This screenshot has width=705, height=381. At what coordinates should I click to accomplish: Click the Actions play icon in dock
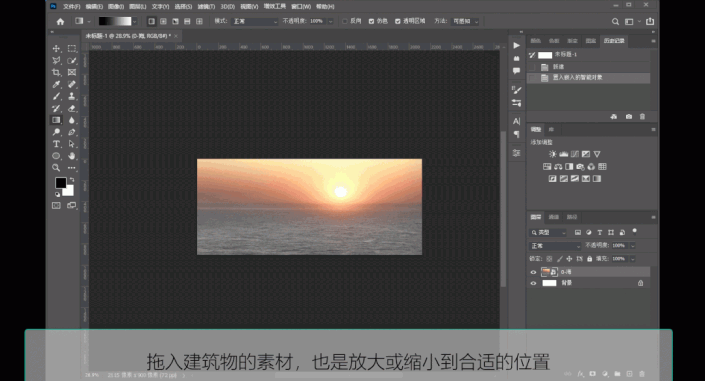pyautogui.click(x=517, y=45)
